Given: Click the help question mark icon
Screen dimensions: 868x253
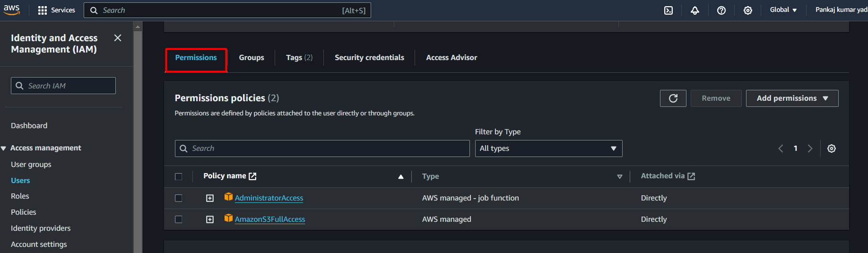Looking at the screenshot, I should coord(721,10).
